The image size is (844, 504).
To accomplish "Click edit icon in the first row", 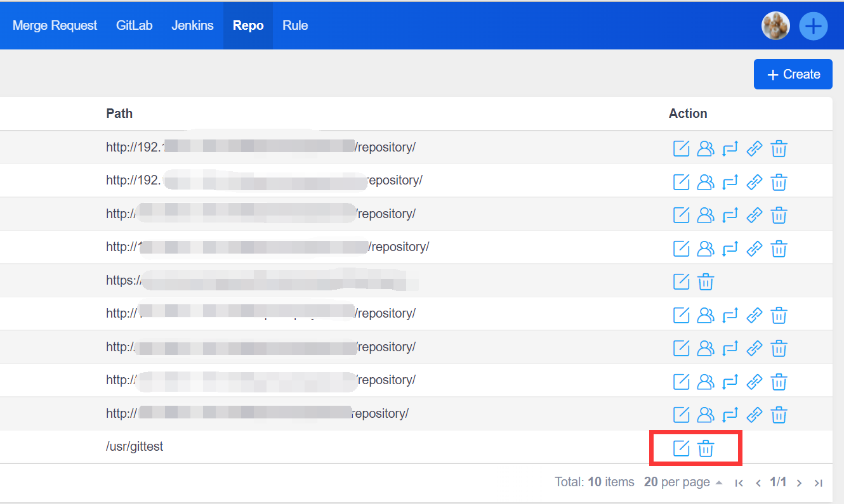I will coord(681,148).
